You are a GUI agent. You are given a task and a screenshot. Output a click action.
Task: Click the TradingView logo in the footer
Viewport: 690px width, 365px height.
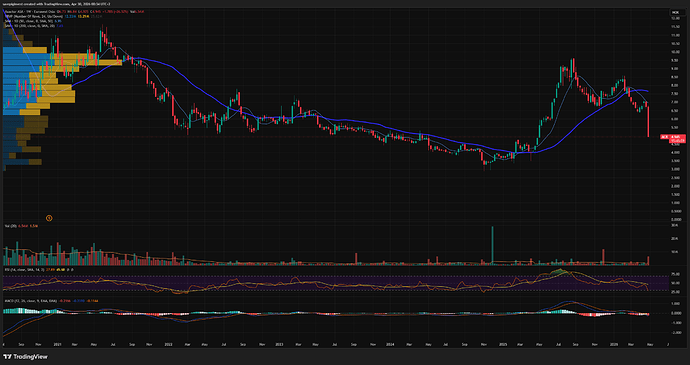[25, 357]
